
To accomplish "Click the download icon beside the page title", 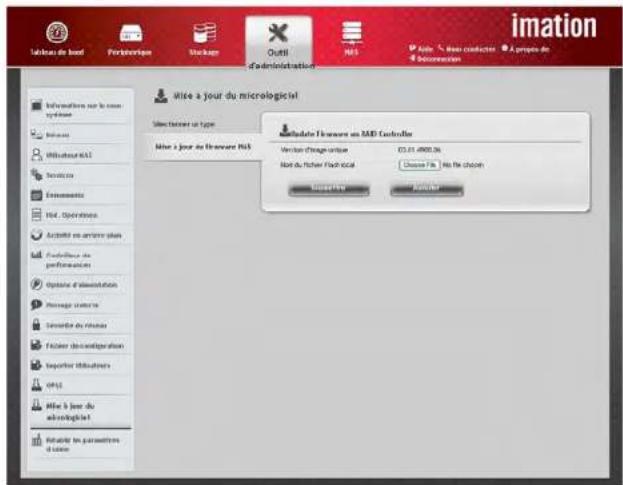I will [x=161, y=96].
